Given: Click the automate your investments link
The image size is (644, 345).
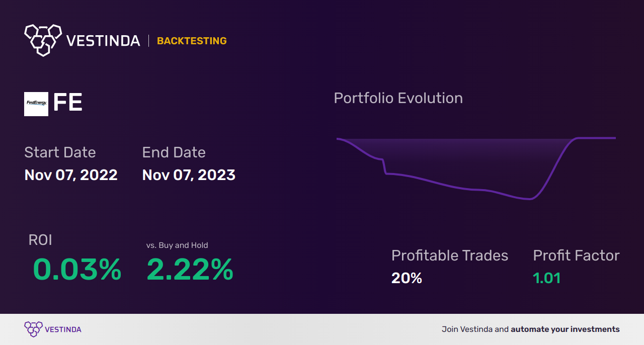Looking at the screenshot, I should pyautogui.click(x=565, y=329).
